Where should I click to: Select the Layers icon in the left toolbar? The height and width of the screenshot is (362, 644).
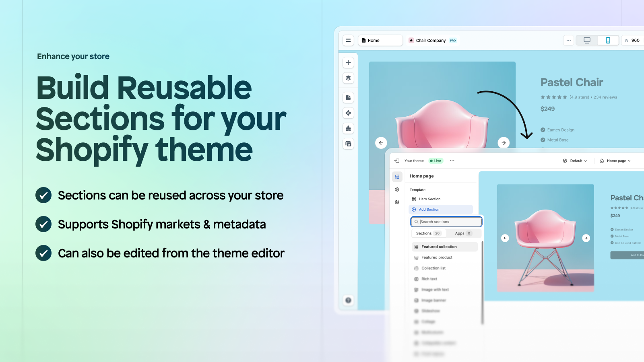pyautogui.click(x=348, y=78)
